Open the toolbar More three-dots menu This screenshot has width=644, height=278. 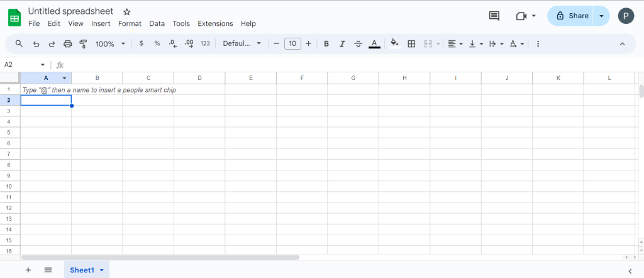538,44
